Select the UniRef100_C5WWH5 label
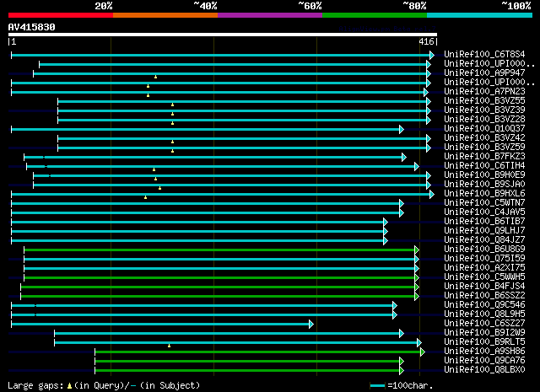The width and height of the screenshot is (540, 392). (484, 277)
